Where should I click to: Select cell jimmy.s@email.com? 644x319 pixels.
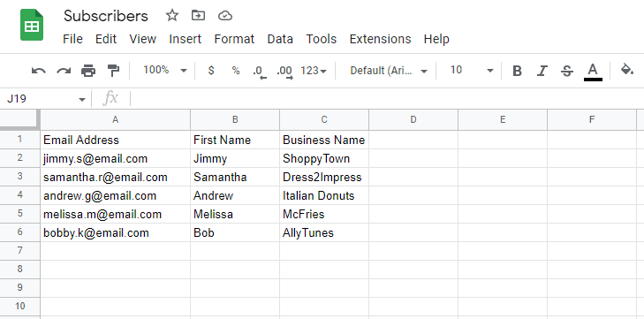[x=116, y=158]
